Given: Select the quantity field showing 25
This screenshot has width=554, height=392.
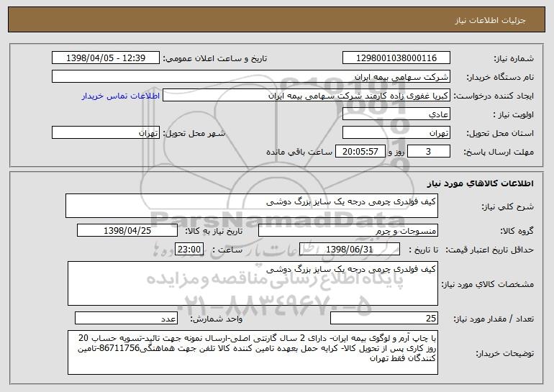Looking at the screenshot, I should pyautogui.click(x=384, y=318).
